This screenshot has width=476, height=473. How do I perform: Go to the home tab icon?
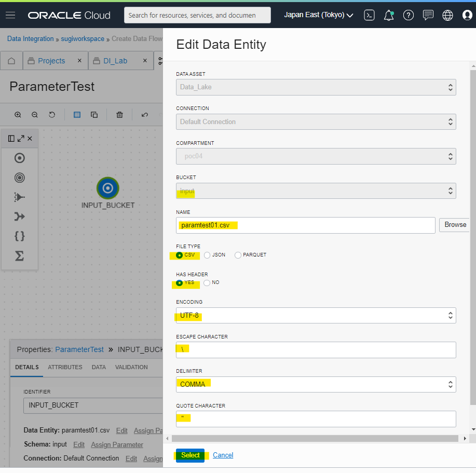tap(11, 61)
